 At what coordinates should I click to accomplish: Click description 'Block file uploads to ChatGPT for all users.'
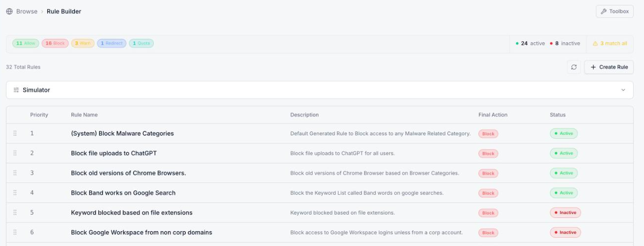point(342,153)
